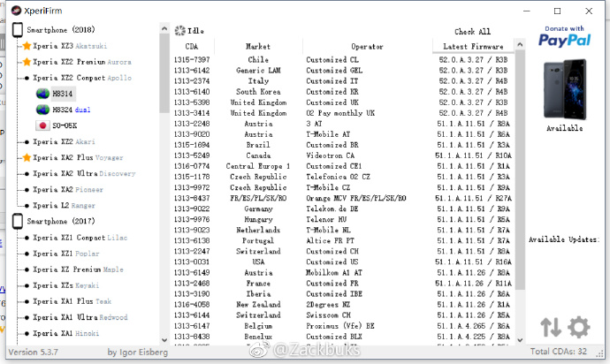Click Check All button
The image size is (610, 364).
(x=472, y=32)
